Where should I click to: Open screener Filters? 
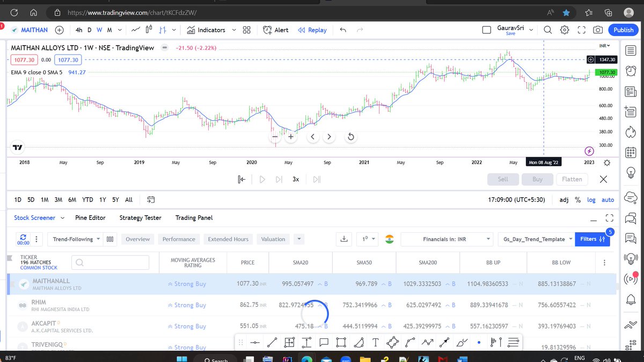coord(592,239)
